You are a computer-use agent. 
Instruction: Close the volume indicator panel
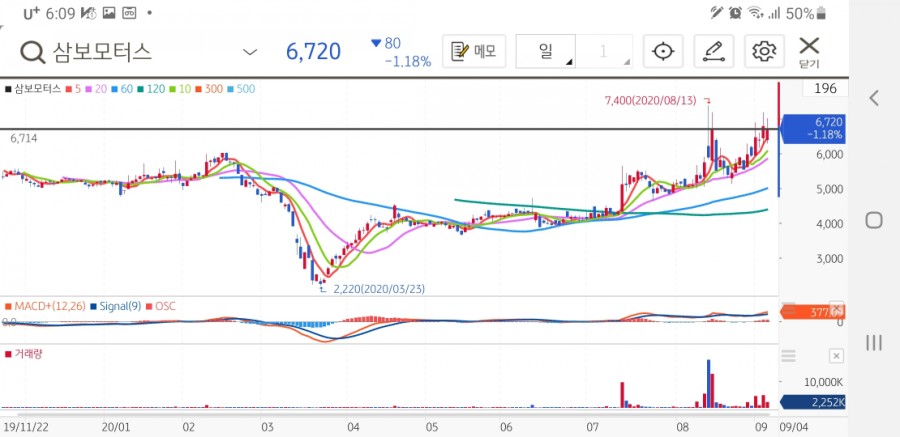click(836, 356)
